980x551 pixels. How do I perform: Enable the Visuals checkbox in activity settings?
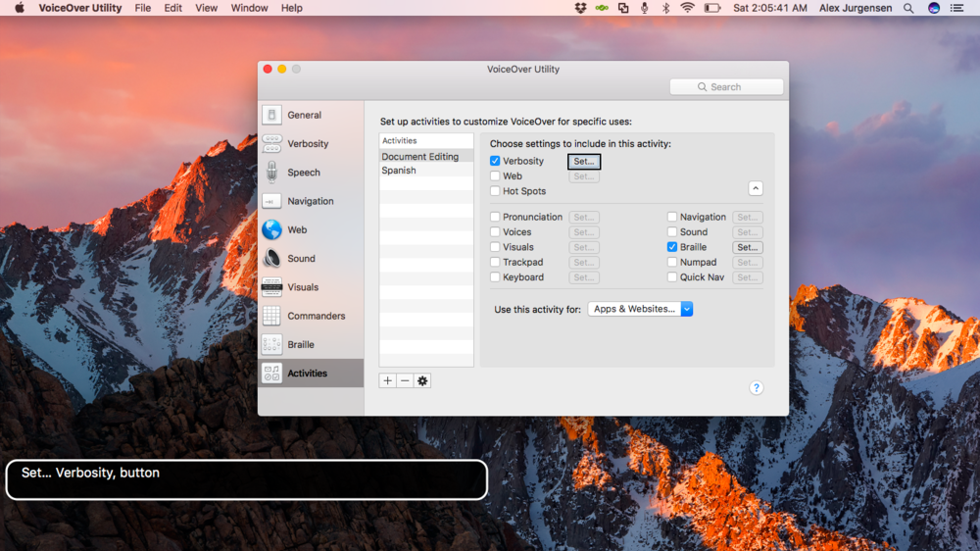point(495,247)
